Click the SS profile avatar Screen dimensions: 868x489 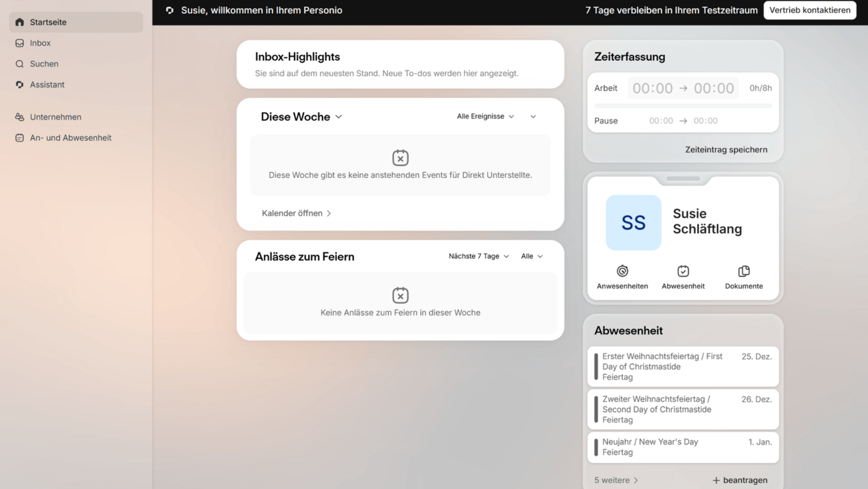[x=634, y=222]
